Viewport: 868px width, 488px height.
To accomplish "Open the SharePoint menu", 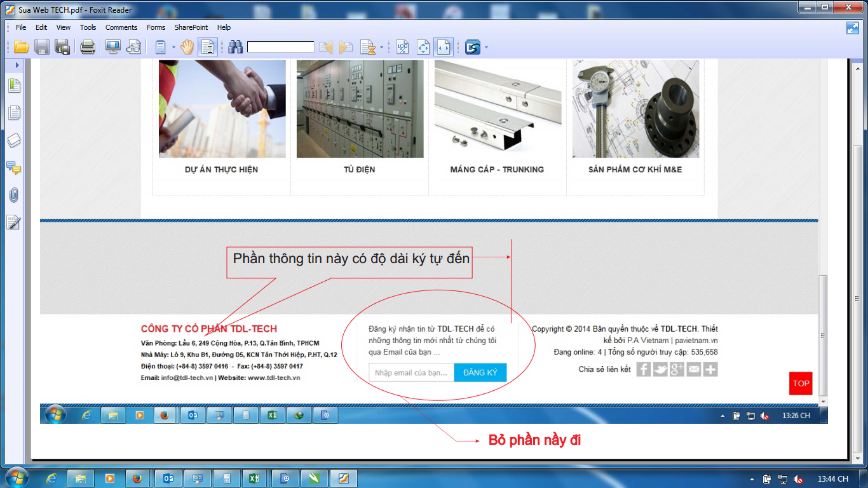I will (191, 27).
